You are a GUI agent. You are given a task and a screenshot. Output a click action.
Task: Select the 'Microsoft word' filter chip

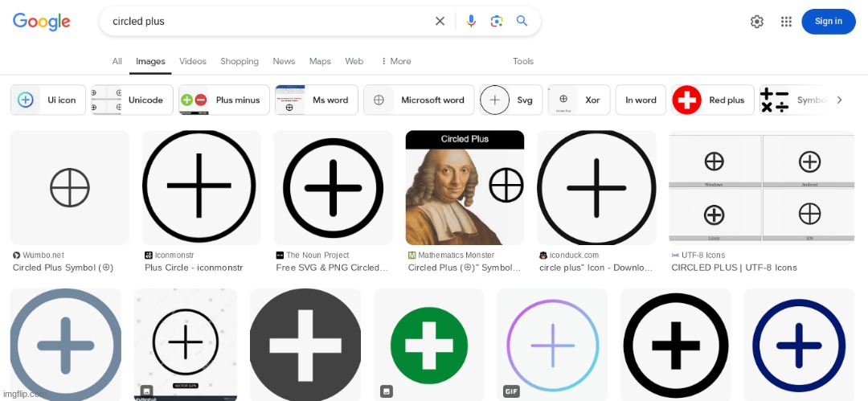click(419, 100)
